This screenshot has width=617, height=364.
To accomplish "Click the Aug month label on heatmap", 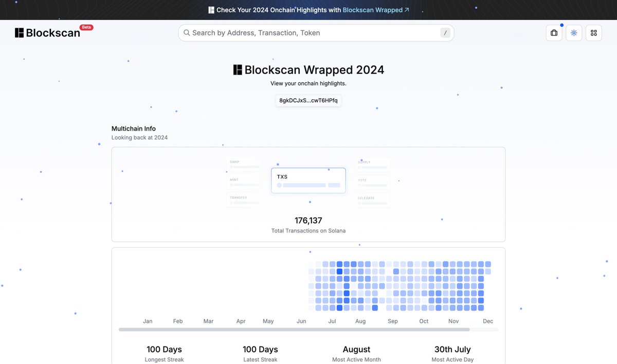I will click(360, 321).
